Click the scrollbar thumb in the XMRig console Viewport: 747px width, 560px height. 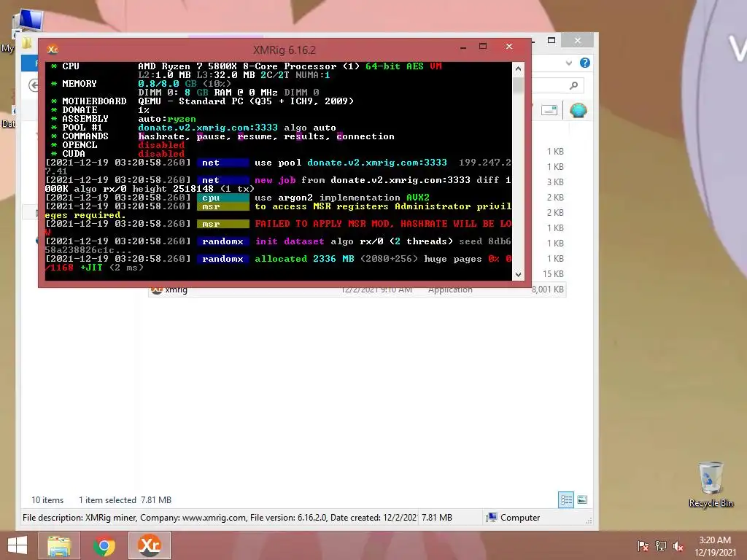[x=518, y=85]
